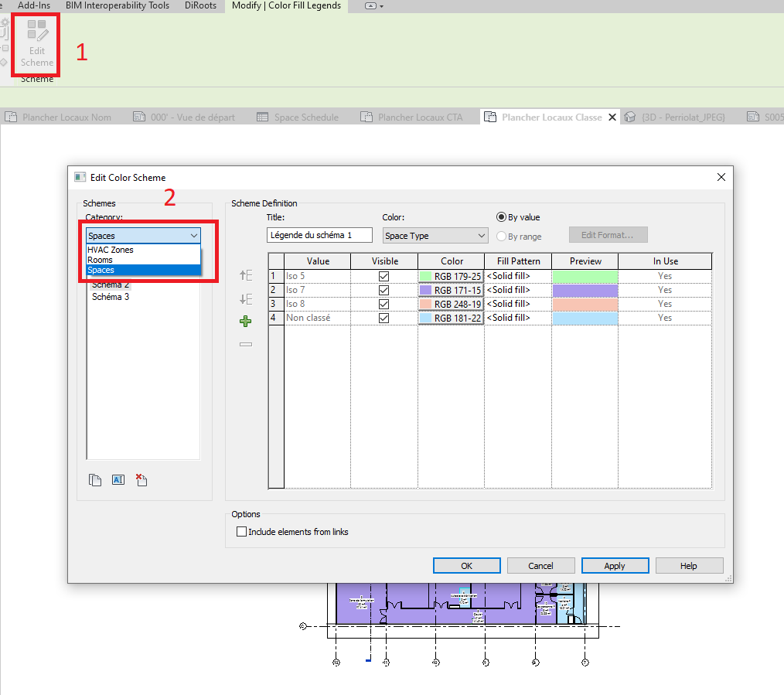Click the Cancel button

coord(540,566)
